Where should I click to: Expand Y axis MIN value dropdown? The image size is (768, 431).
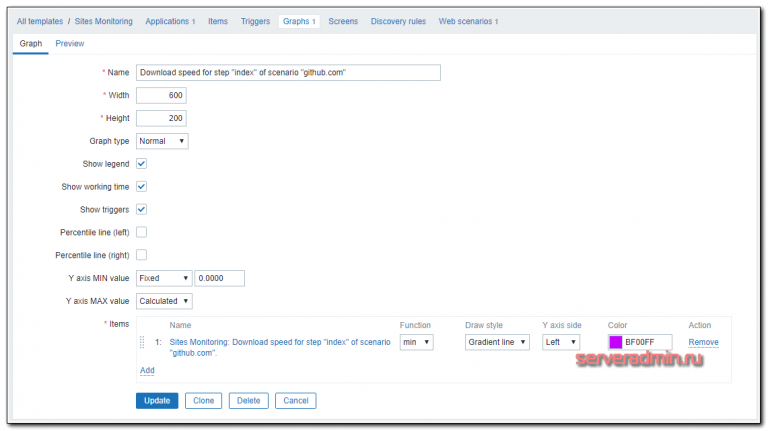click(164, 278)
